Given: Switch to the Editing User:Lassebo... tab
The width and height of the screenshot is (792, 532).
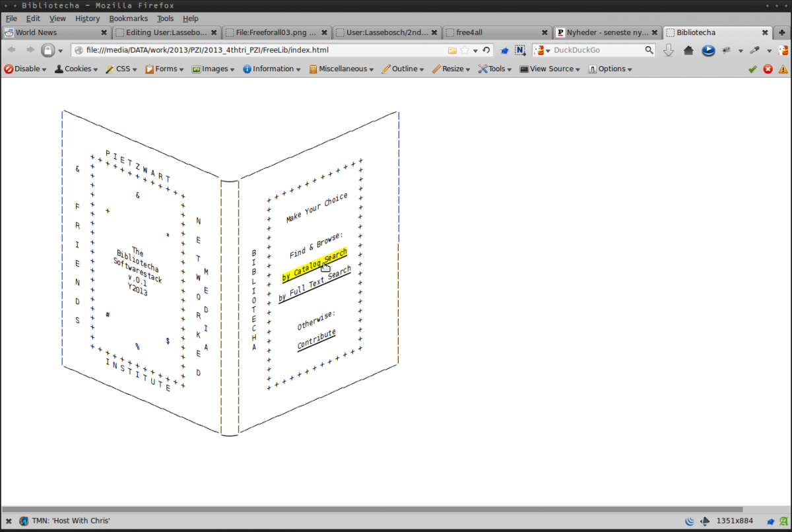Looking at the screenshot, I should (166, 32).
